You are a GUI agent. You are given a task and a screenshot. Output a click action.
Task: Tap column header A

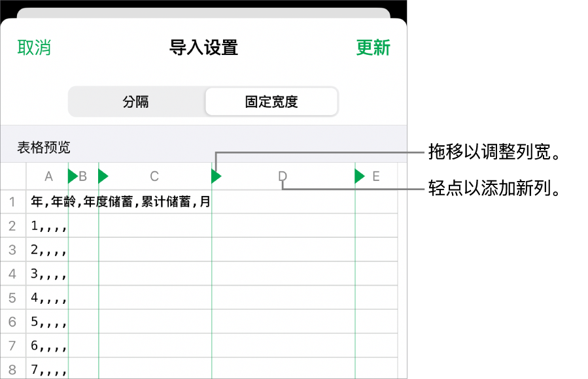point(49,176)
